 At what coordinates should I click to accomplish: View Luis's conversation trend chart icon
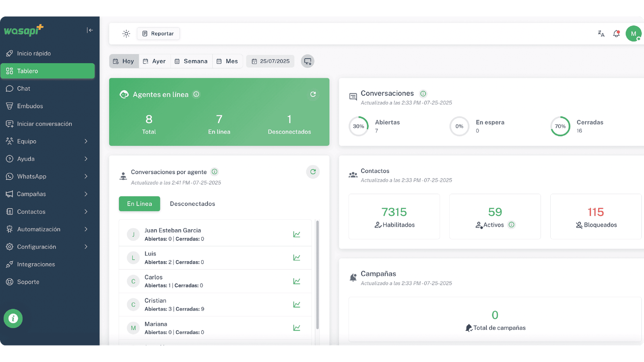pyautogui.click(x=297, y=257)
